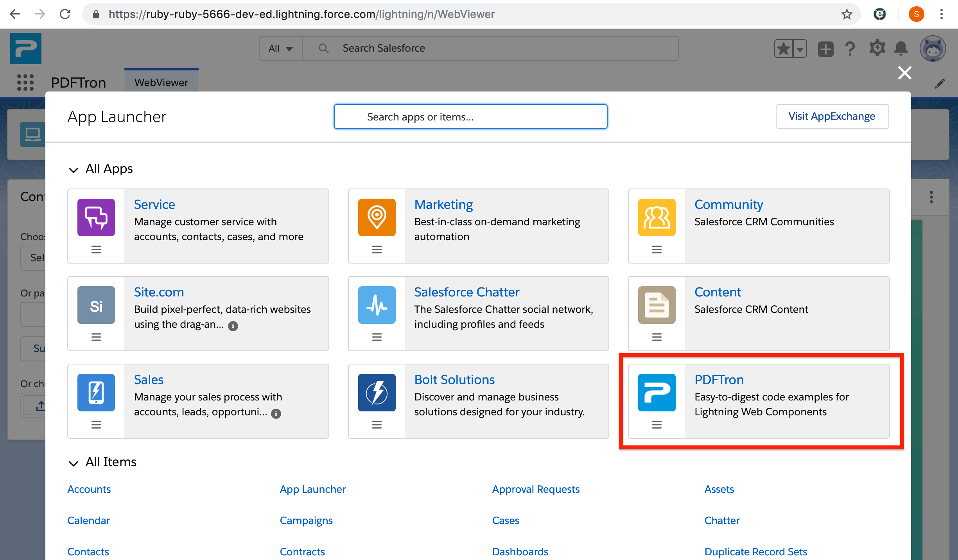Click the PDFTron WebViewer tab
The width and height of the screenshot is (958, 560).
[x=162, y=82]
